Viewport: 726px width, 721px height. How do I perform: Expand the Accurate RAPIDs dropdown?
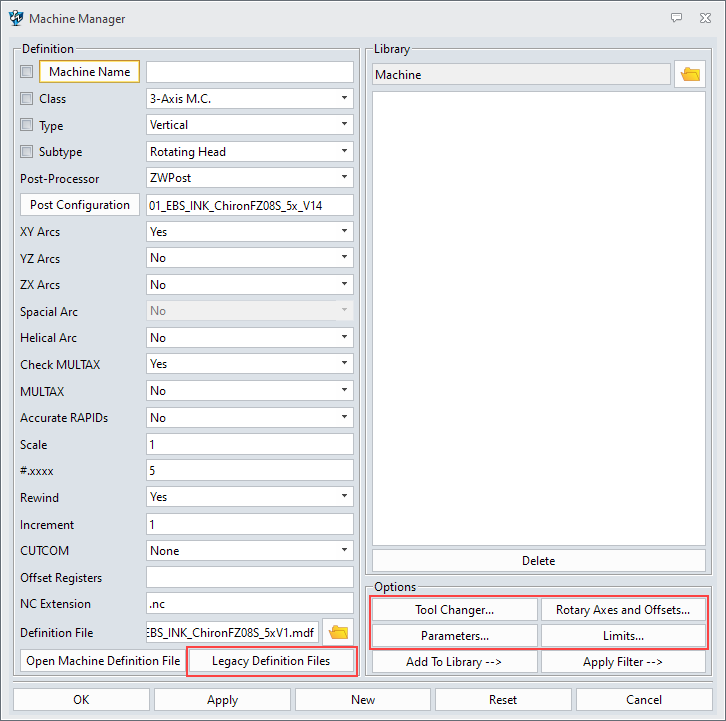pyautogui.click(x=250, y=417)
